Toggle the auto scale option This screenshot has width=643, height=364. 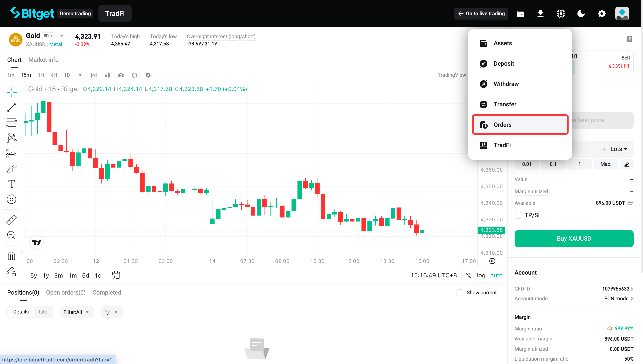click(x=496, y=275)
